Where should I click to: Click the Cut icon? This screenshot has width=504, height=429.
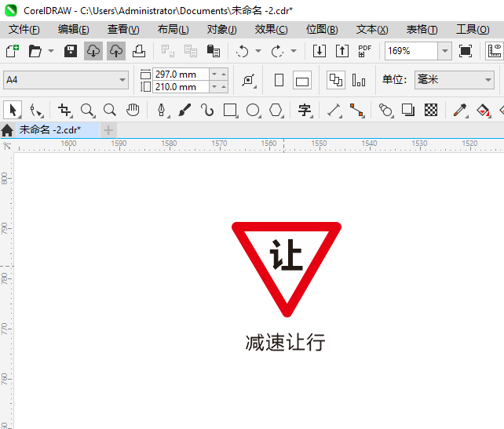(168, 51)
